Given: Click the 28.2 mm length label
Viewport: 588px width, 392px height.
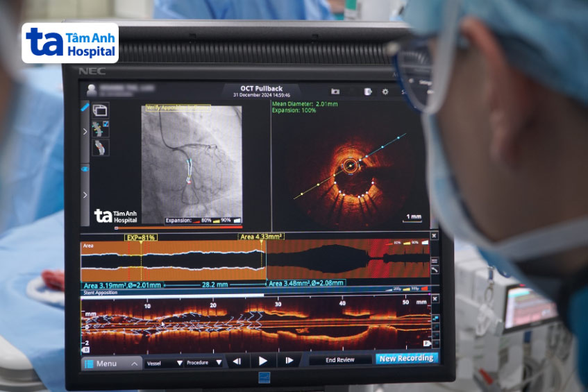Looking at the screenshot, I should pos(215,285).
